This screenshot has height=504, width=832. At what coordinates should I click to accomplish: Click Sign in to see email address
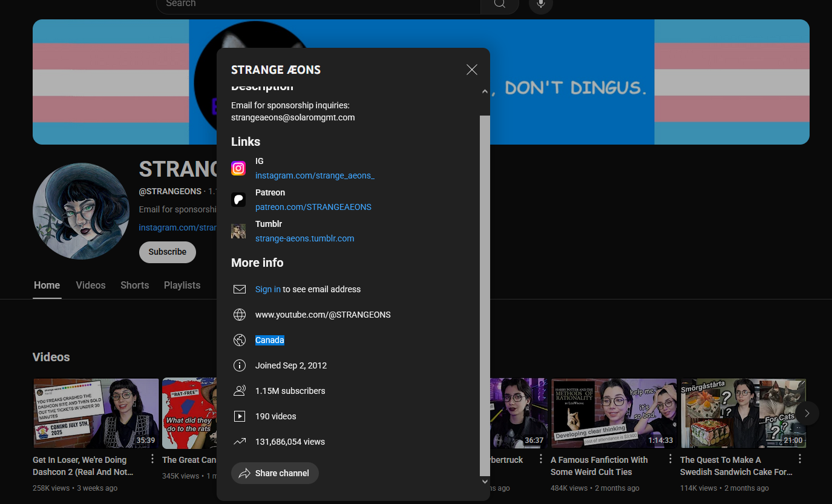(x=268, y=289)
